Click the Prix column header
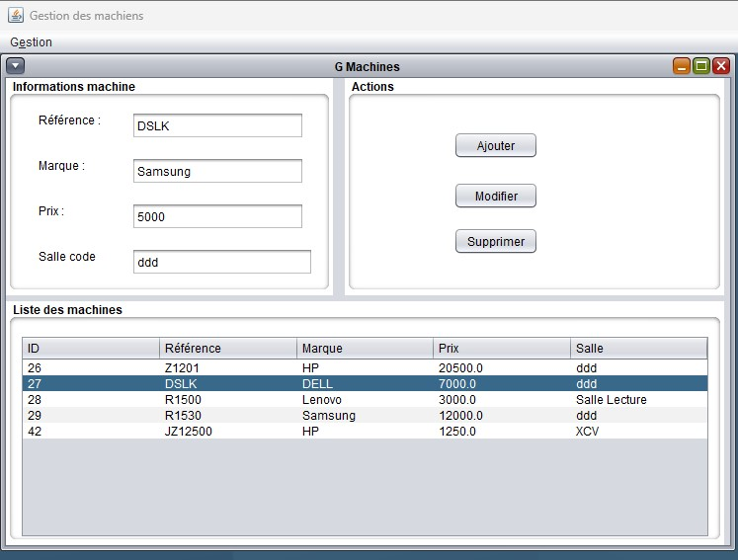Viewport: 738px width, 560px height. [x=502, y=349]
